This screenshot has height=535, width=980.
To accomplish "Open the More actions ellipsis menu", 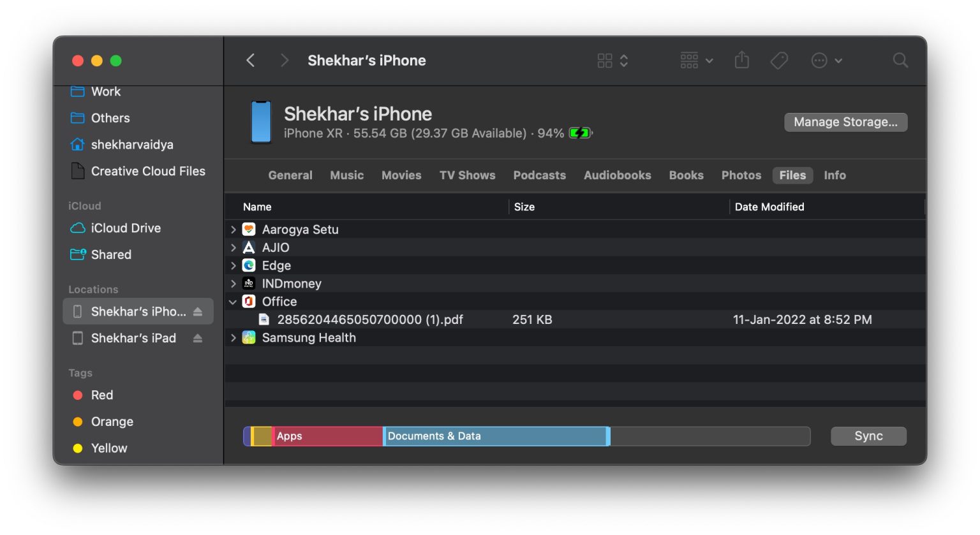I will pos(826,61).
